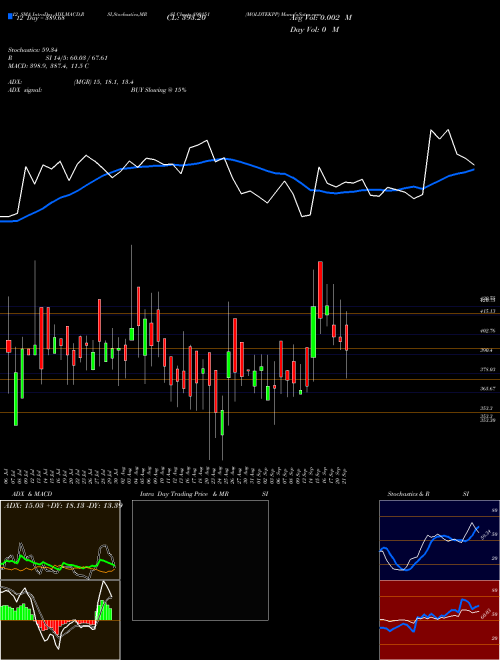Click the red RSI mini chart
The image size is (500, 660).
[439, 620]
